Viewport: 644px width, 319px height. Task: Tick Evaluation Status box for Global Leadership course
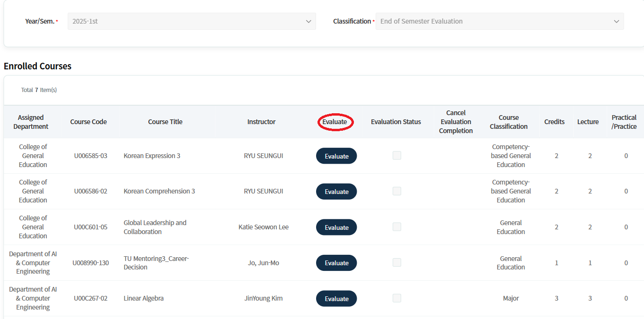click(x=397, y=227)
